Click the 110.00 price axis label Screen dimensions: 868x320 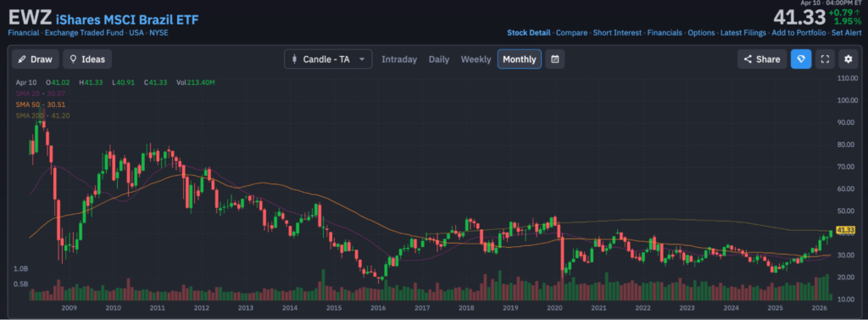[847, 79]
